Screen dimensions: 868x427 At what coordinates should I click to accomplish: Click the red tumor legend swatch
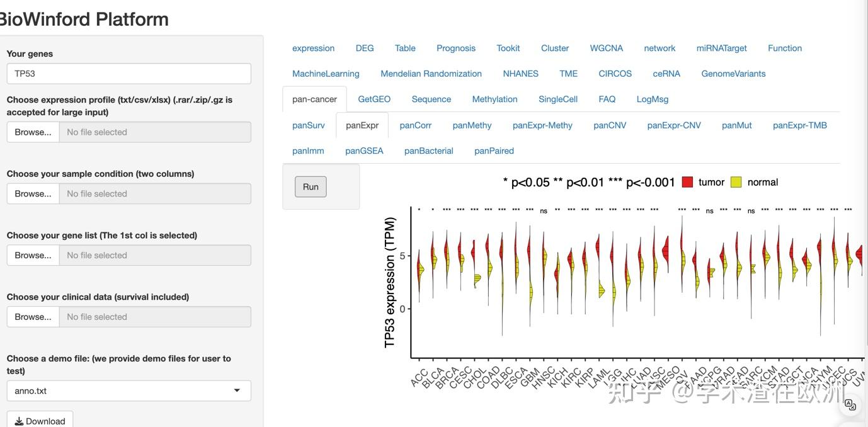coord(687,182)
